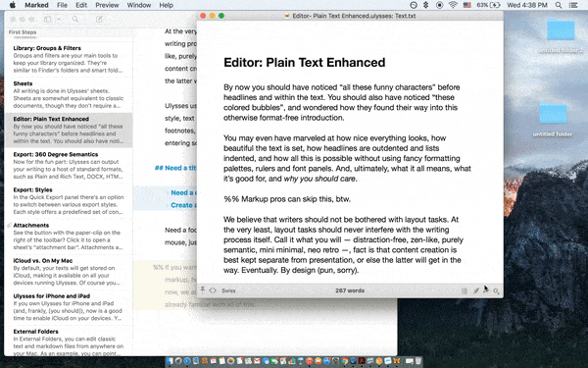Click the record-dot icon in menu bar
This screenshot has height=368, width=588.
pyautogui.click(x=439, y=5)
